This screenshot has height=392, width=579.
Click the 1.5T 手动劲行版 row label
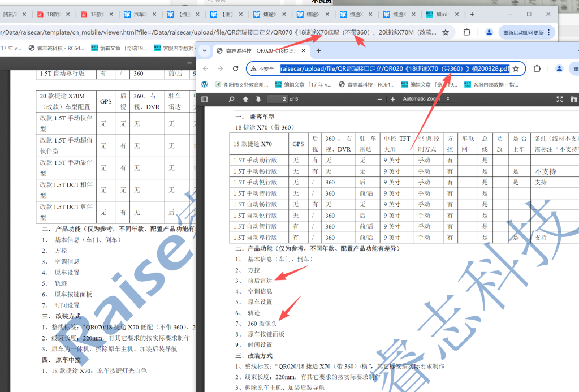point(255,160)
